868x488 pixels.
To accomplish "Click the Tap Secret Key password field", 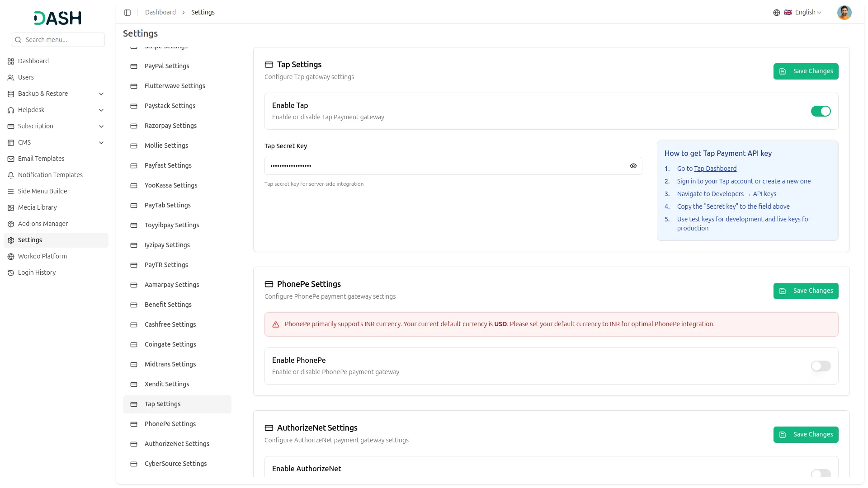I will coord(453,166).
